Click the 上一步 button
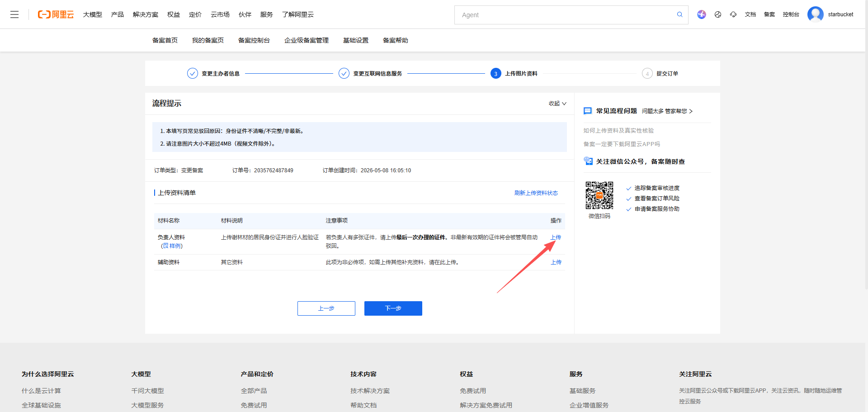Screen dimensions: 868x412 point(326,308)
